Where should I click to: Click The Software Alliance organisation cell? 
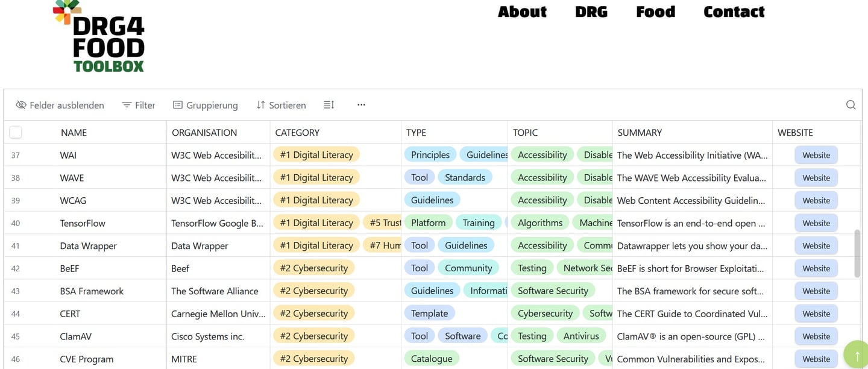click(218, 291)
